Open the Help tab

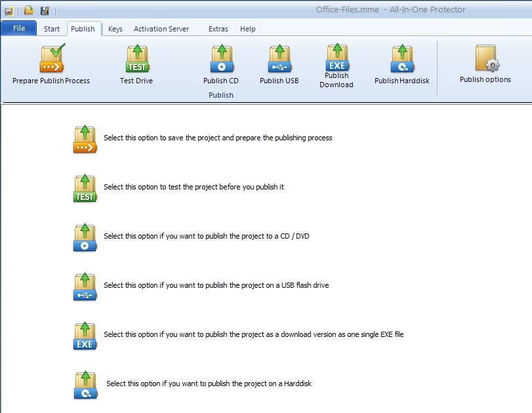point(248,29)
